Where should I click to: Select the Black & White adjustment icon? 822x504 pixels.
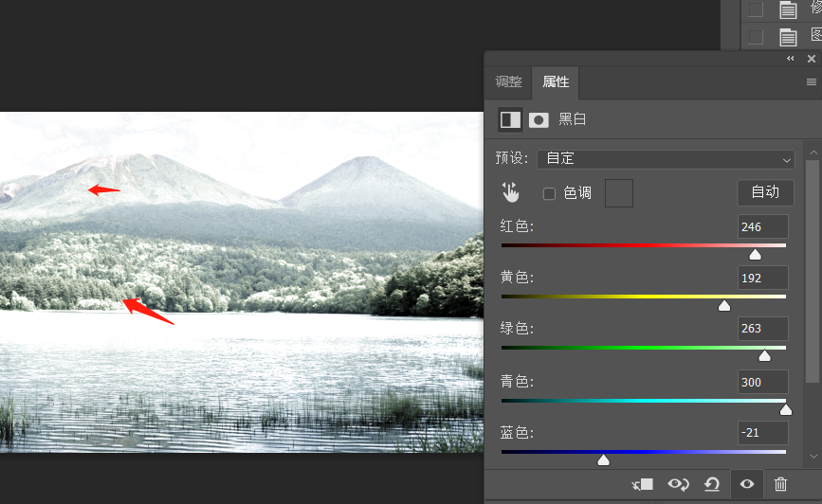(510, 119)
